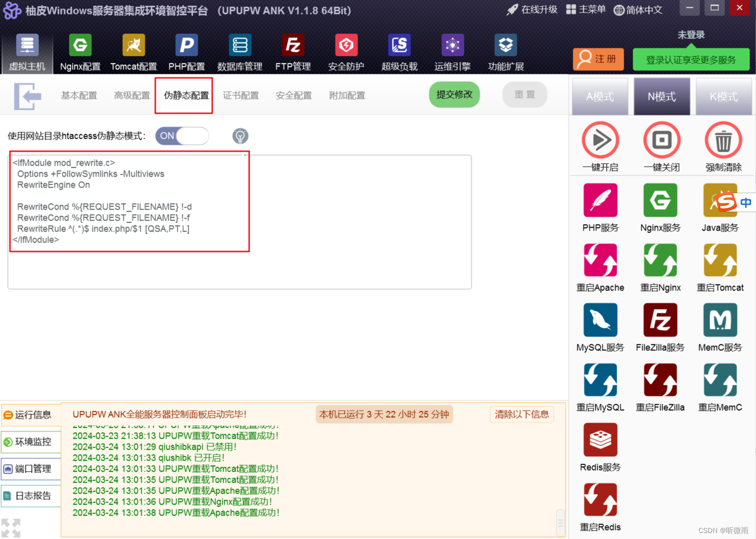Open 数据库管理 database management
The height and width of the screenshot is (539, 756).
tap(240, 52)
